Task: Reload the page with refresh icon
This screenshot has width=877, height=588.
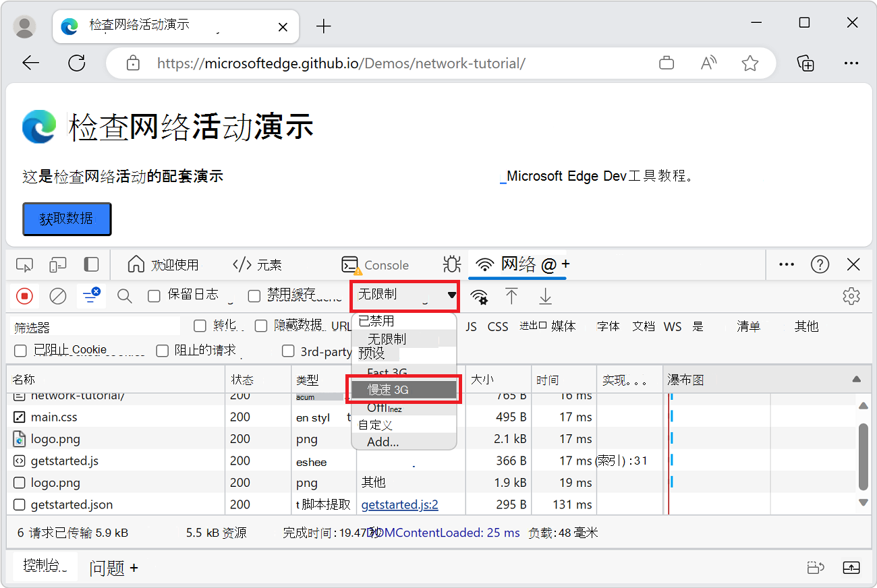Action: (x=77, y=63)
